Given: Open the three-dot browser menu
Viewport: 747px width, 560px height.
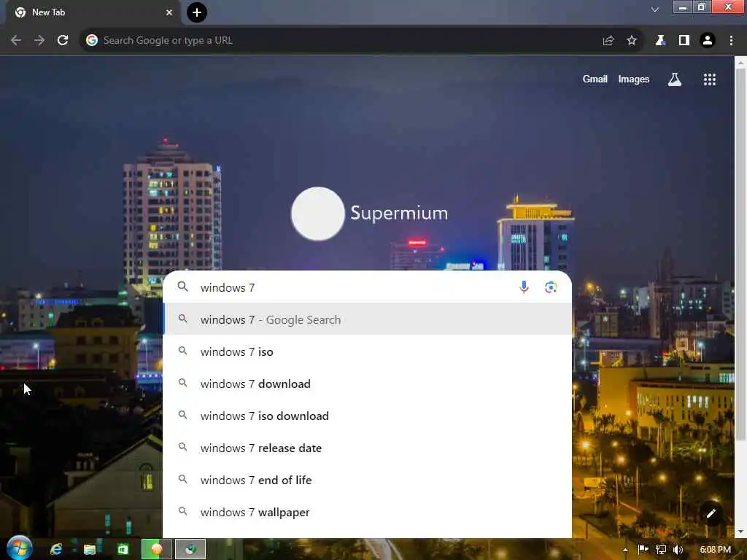Looking at the screenshot, I should click(731, 41).
